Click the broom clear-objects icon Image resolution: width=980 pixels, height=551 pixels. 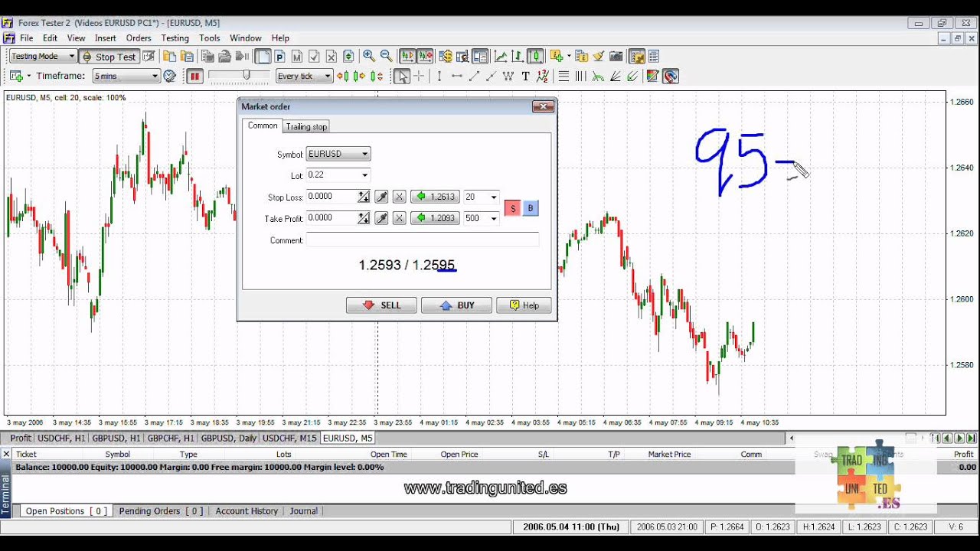[597, 56]
